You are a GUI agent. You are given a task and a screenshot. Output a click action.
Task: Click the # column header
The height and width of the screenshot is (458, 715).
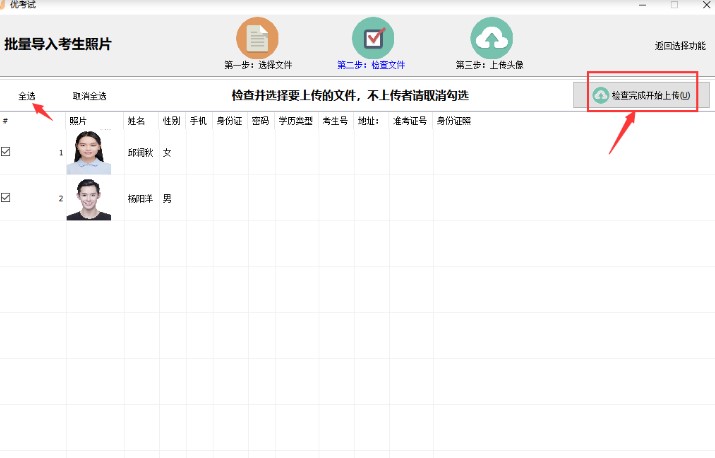pos(5,121)
